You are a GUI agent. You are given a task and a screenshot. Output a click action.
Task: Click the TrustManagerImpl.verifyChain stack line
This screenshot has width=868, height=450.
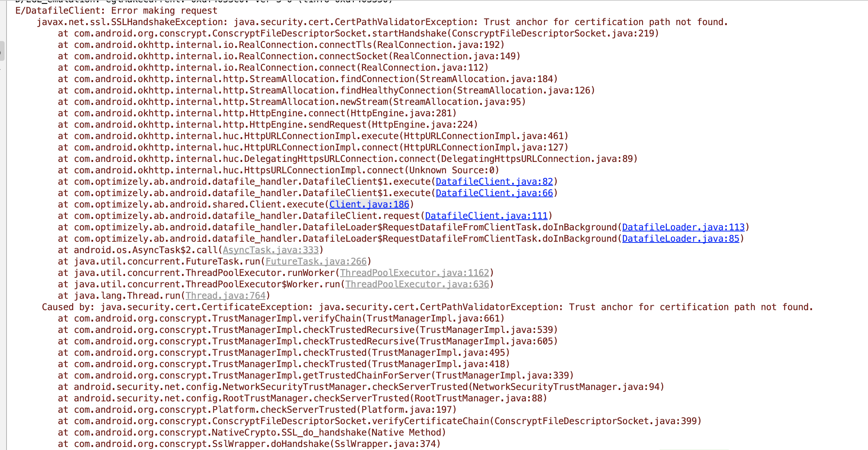tap(281, 318)
